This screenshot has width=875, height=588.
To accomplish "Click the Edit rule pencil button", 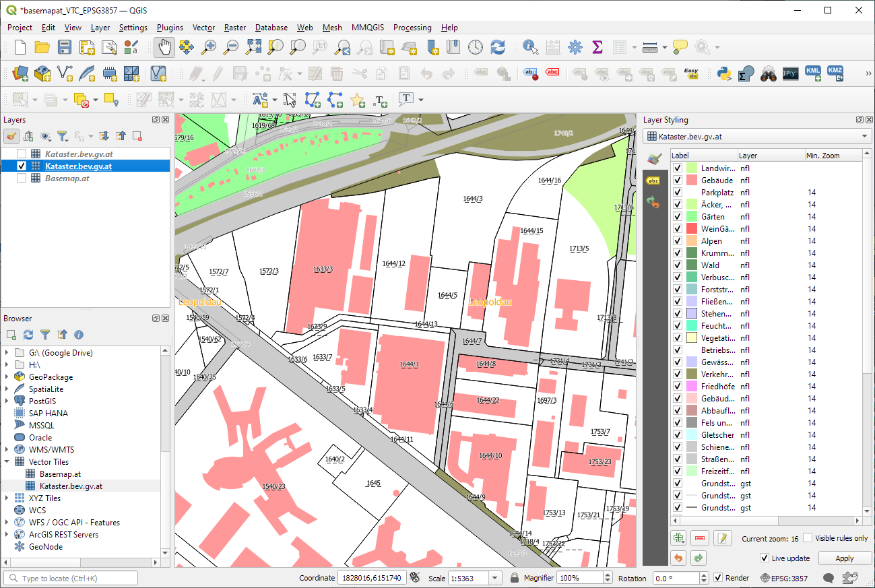I will coord(723,538).
